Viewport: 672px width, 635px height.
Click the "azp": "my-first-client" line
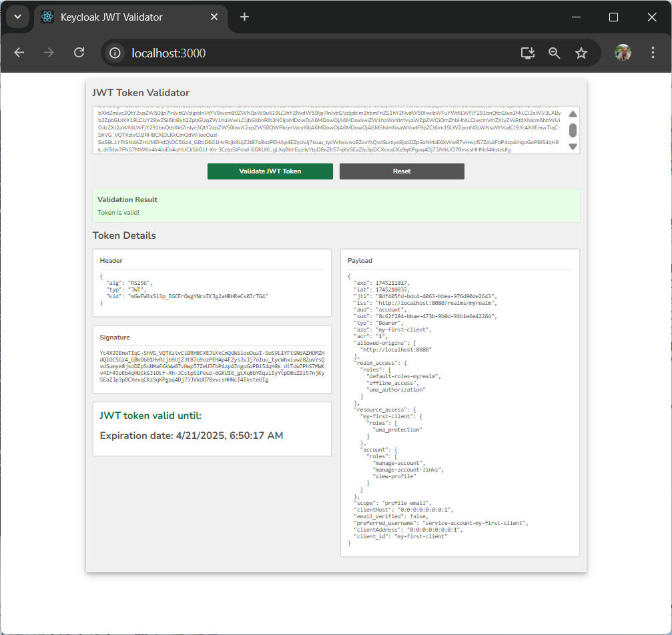coord(392,330)
